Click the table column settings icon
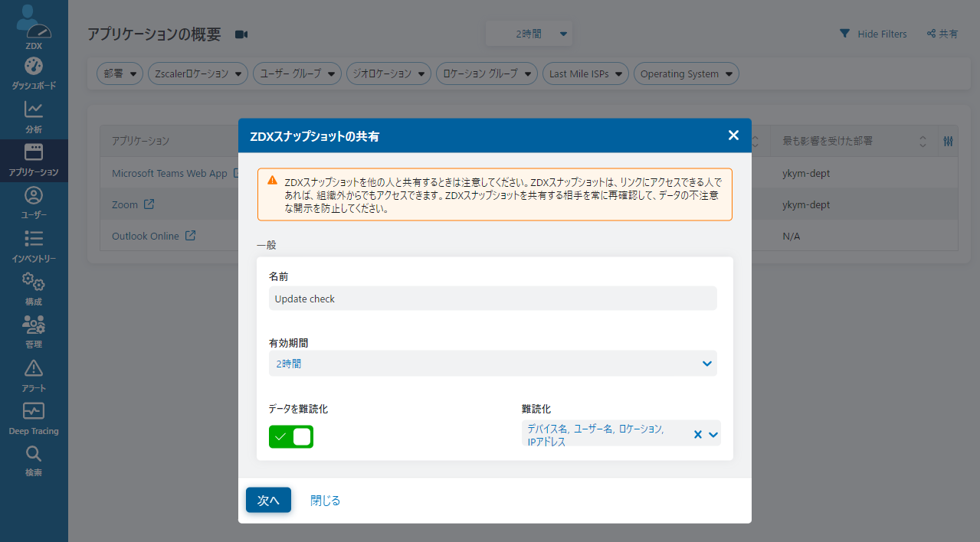This screenshot has width=980, height=542. 948,142
